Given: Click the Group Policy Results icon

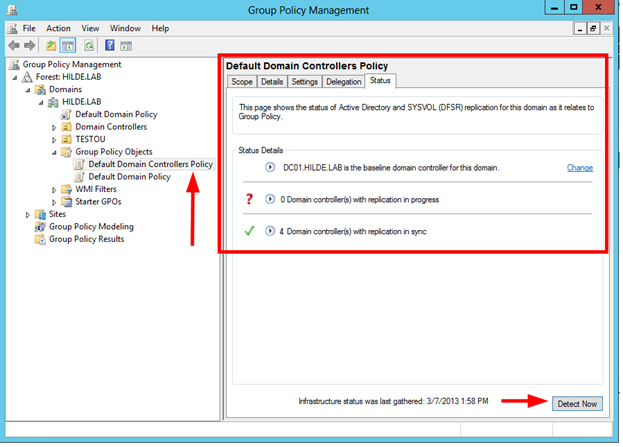Looking at the screenshot, I should point(40,239).
